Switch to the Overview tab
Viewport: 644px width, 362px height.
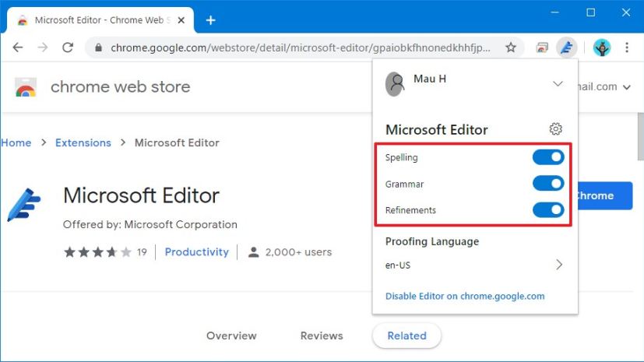[x=231, y=336]
